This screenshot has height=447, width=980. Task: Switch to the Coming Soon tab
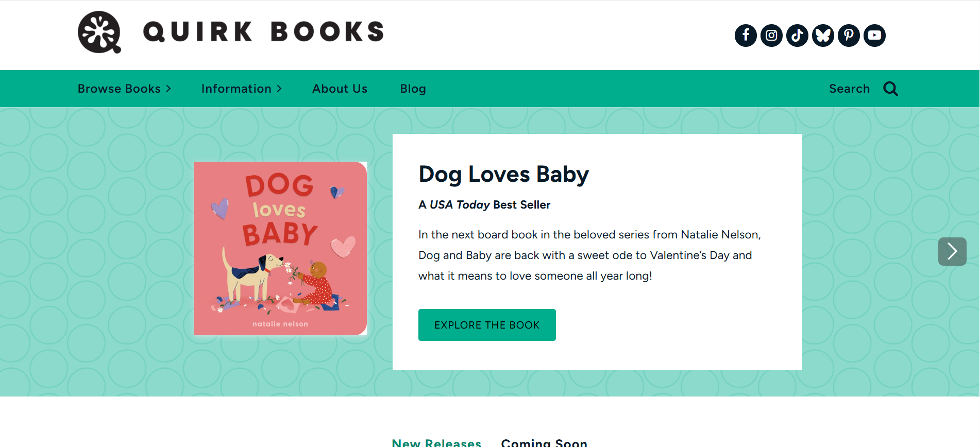(544, 442)
